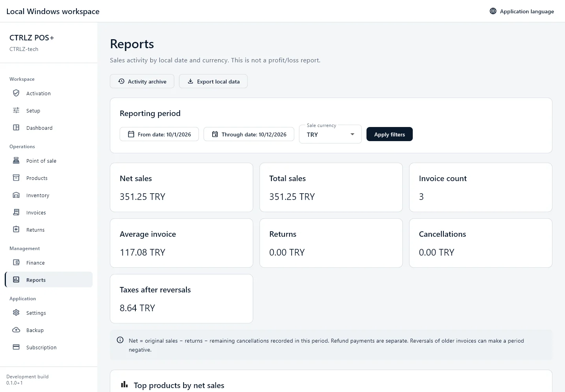This screenshot has height=392, width=565.
Task: Click the calendar icon in From date
Action: (x=131, y=134)
